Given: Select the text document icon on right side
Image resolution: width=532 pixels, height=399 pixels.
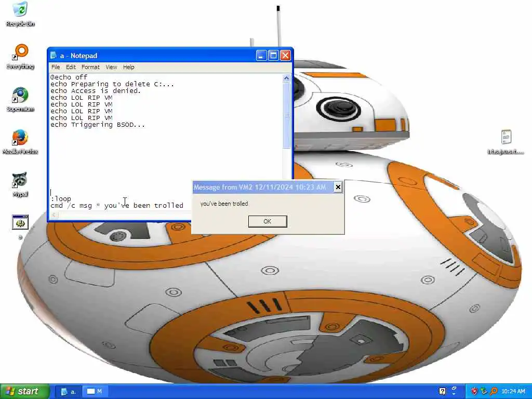Looking at the screenshot, I should pyautogui.click(x=506, y=142).
